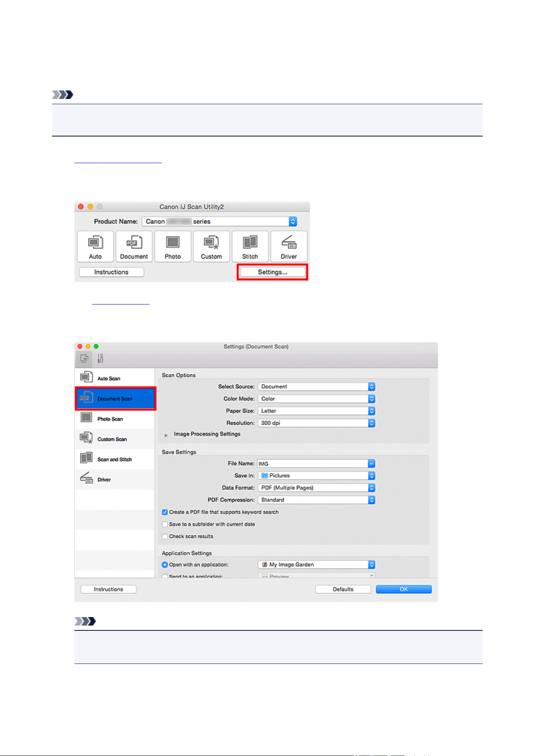This screenshot has height=756, width=535.
Task: Minimize the Canon IJ Scan Utility2 window
Action: click(90, 207)
